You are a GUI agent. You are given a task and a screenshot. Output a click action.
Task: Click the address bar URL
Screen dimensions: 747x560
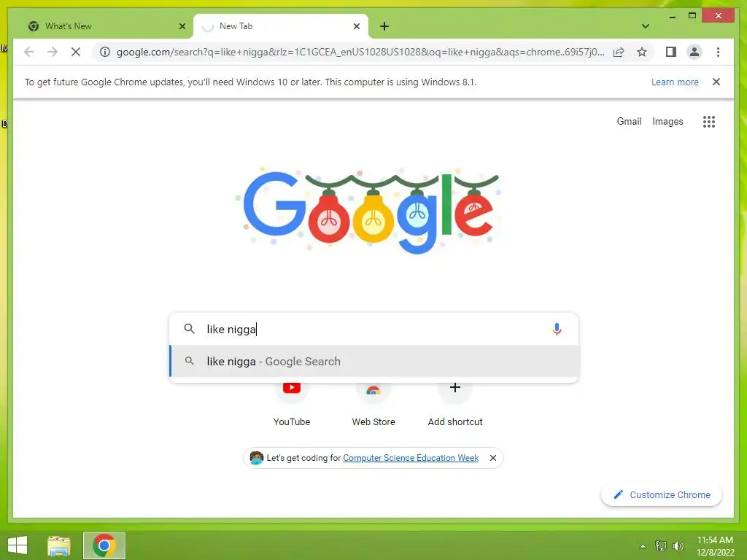(360, 52)
